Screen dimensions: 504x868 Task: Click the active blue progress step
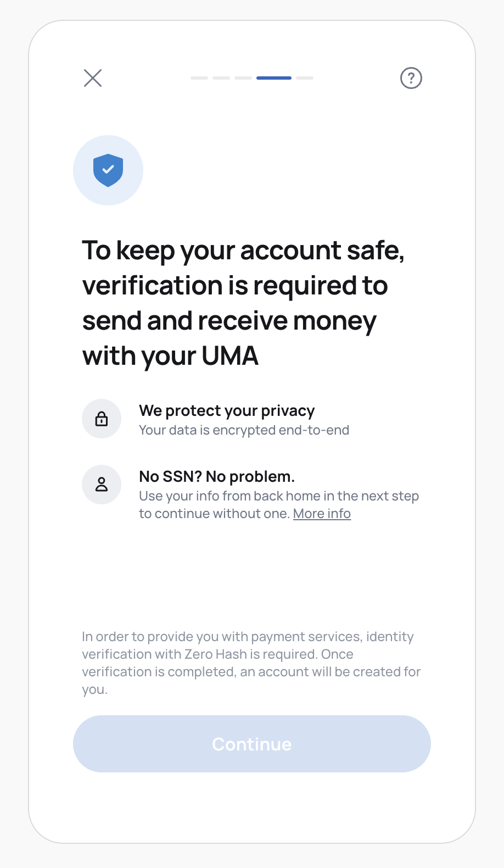point(274,78)
